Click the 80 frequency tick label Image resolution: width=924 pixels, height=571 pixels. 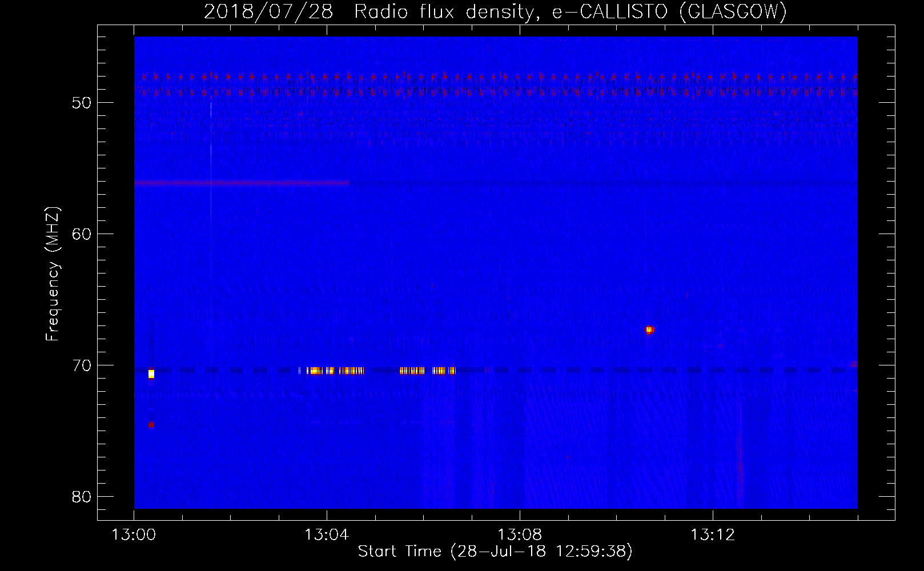(82, 497)
